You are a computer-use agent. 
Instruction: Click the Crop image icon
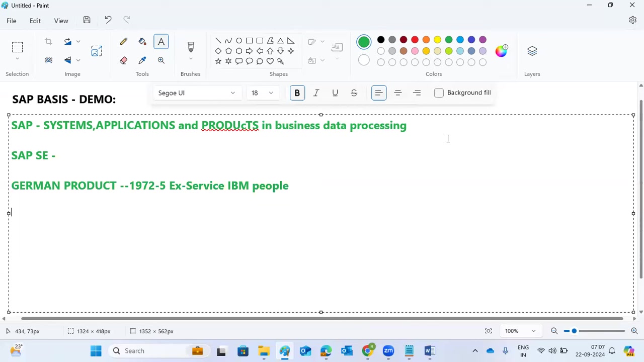coord(48,42)
